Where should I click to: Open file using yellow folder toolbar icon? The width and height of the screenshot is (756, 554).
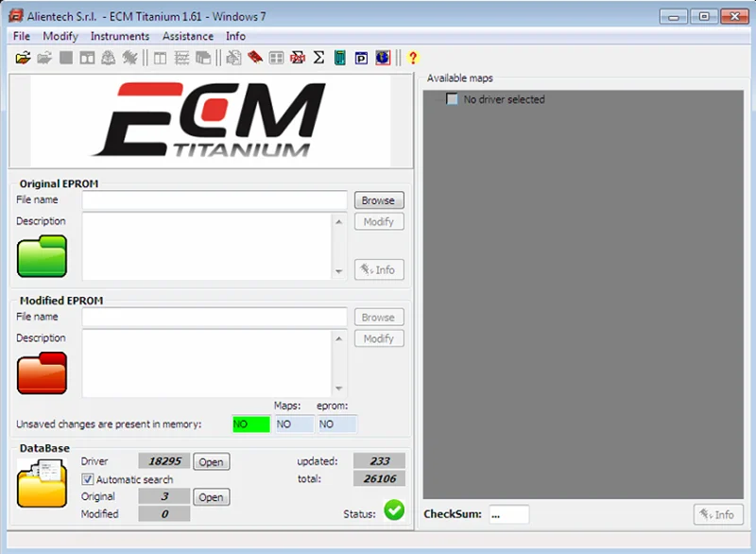(23, 59)
